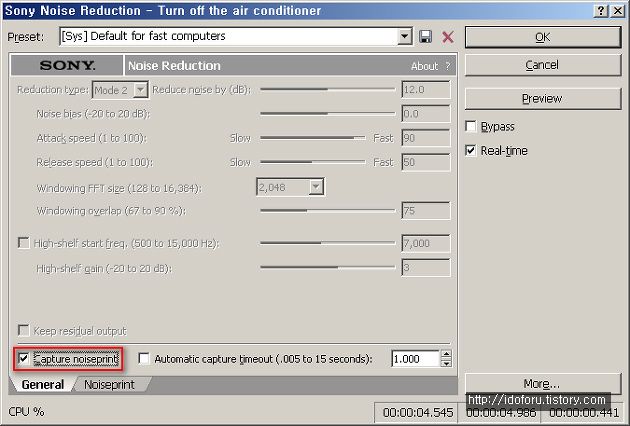The image size is (630, 426).
Task: Click the question mark beside About
Action: pos(448,66)
